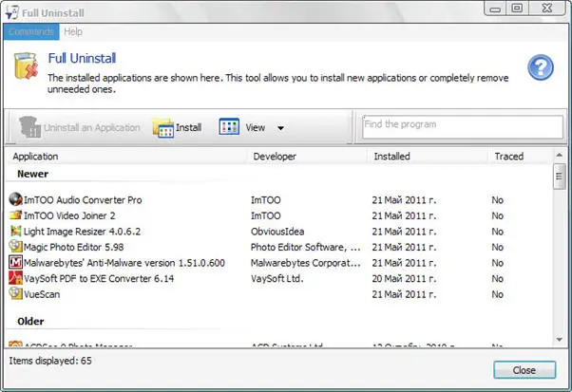The height and width of the screenshot is (392, 572).
Task: Click the View toolbar label
Action: [x=255, y=128]
